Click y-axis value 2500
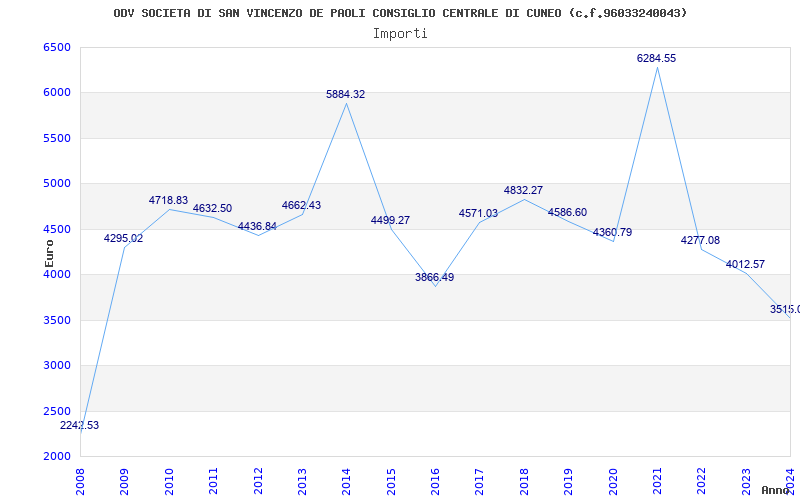 [x=57, y=411]
